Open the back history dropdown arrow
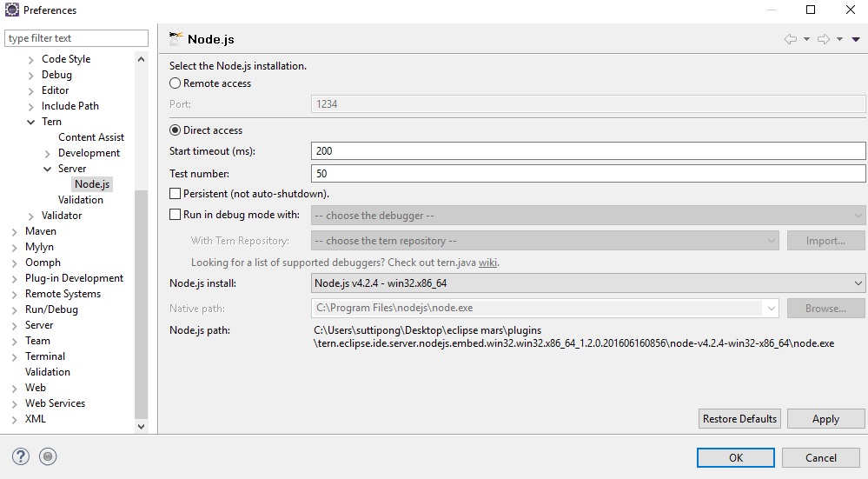Screen dimensions: 868x479 click(806, 39)
